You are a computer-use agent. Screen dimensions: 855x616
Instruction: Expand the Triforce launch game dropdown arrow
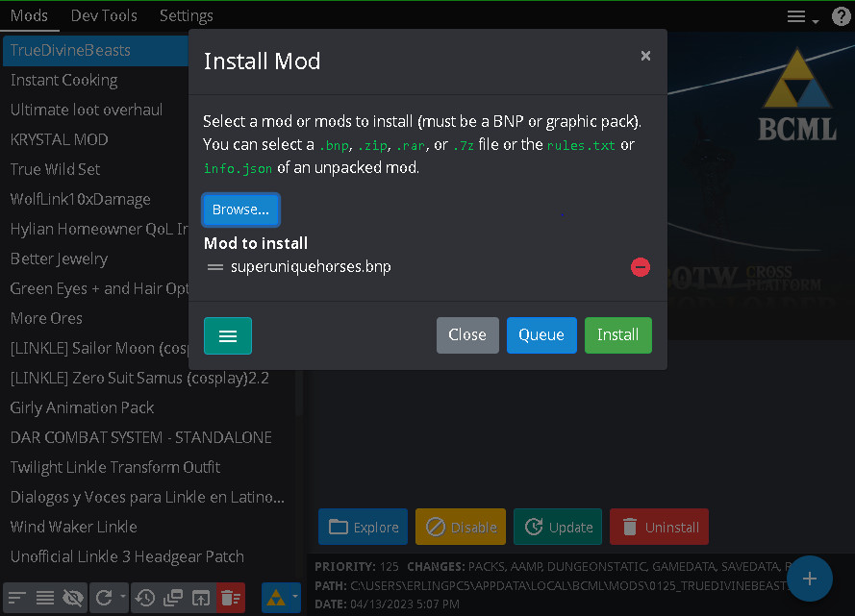click(295, 598)
